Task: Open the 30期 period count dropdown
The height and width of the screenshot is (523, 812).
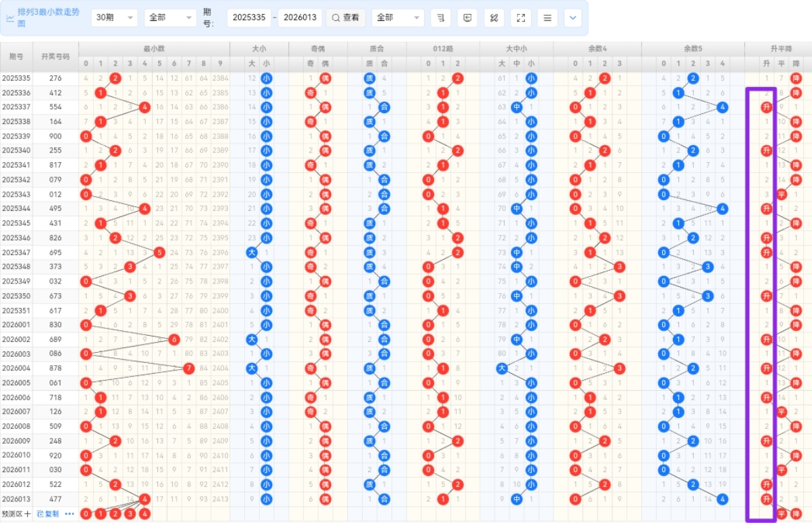Action: (114, 18)
